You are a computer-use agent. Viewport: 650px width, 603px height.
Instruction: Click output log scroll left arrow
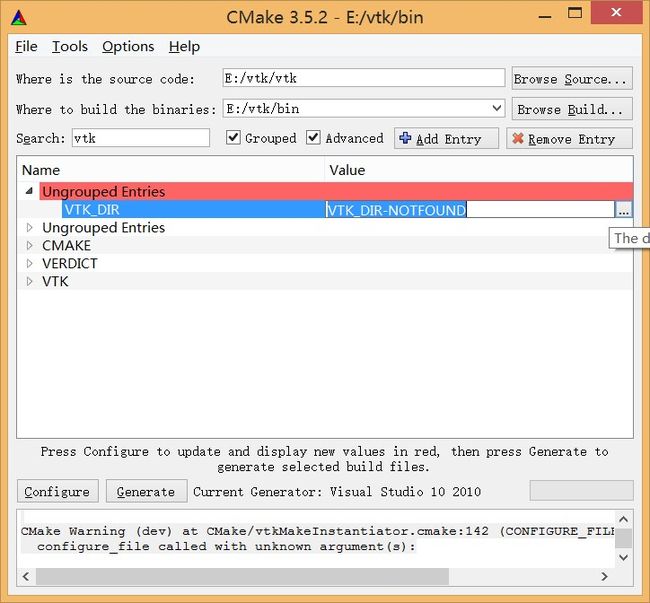pos(26,576)
